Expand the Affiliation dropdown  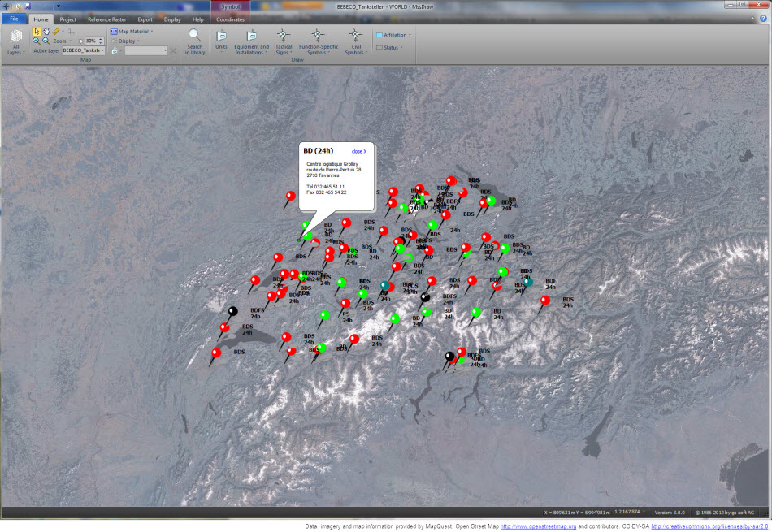[x=396, y=35]
